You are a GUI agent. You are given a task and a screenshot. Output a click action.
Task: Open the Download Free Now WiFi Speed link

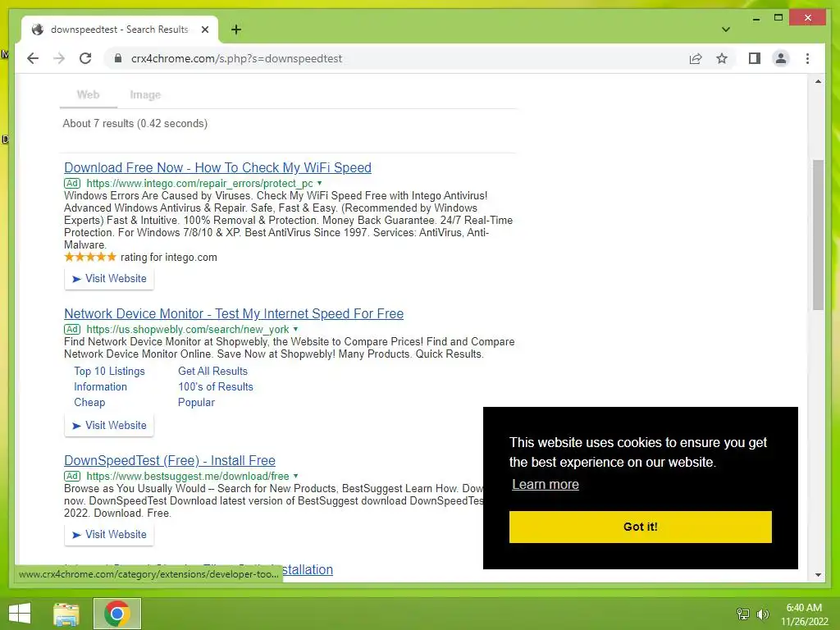coord(217,167)
